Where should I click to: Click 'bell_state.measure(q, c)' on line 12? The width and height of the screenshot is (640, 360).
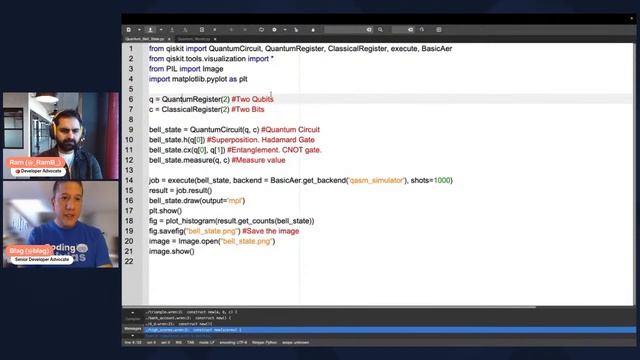pyautogui.click(x=189, y=160)
